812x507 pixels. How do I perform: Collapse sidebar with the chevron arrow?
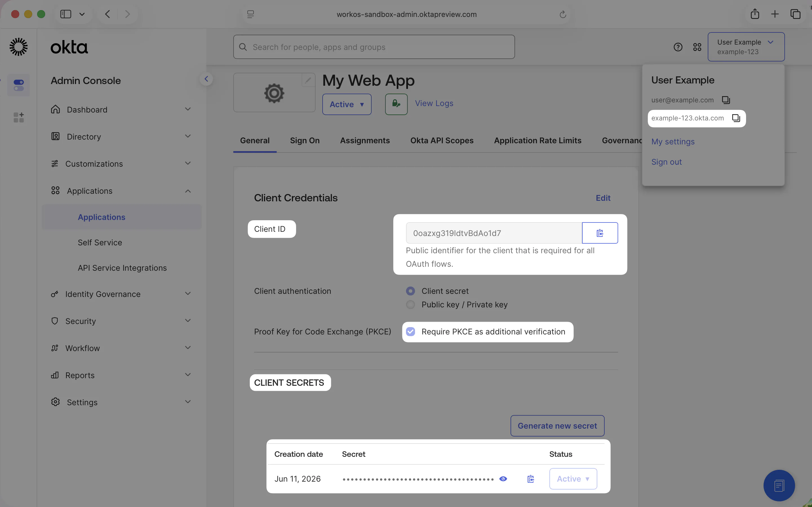[x=206, y=79]
